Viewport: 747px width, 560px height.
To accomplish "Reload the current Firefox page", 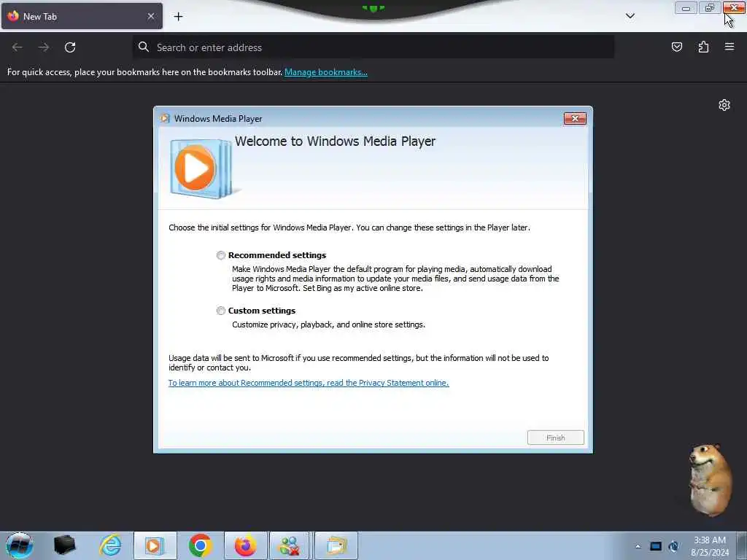I will click(70, 47).
